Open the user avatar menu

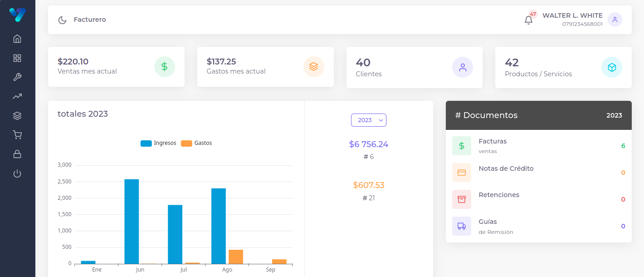pyautogui.click(x=615, y=20)
